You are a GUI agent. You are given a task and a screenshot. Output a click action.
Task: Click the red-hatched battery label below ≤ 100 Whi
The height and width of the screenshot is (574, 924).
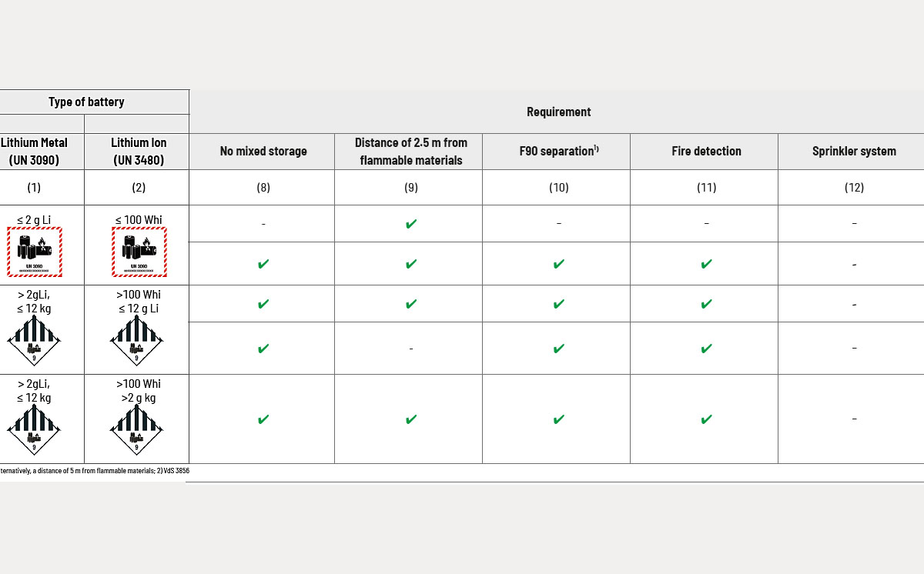[139, 252]
